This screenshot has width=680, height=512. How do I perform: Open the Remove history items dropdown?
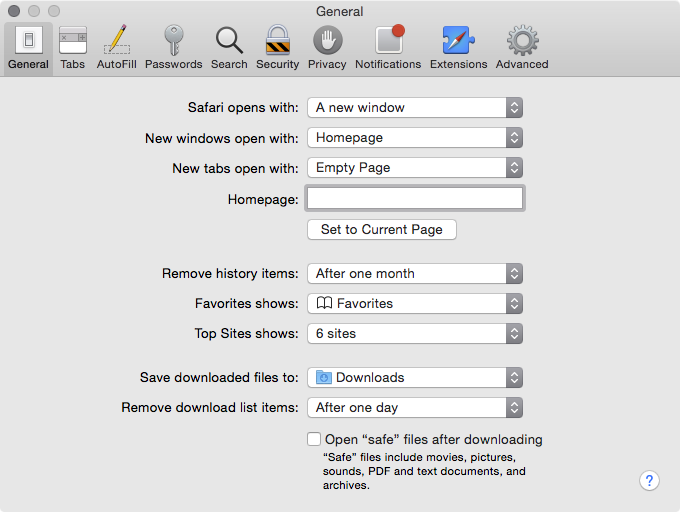(x=415, y=274)
